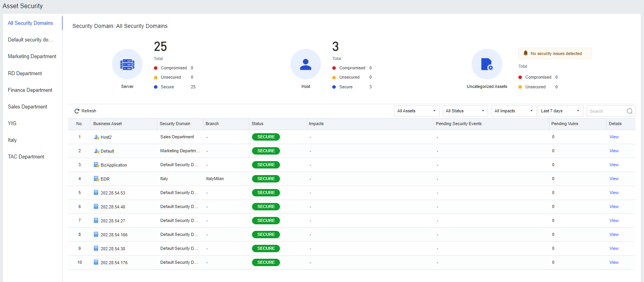Click the SECURE status badge for Host2
This screenshot has width=644, height=282.
(x=266, y=137)
